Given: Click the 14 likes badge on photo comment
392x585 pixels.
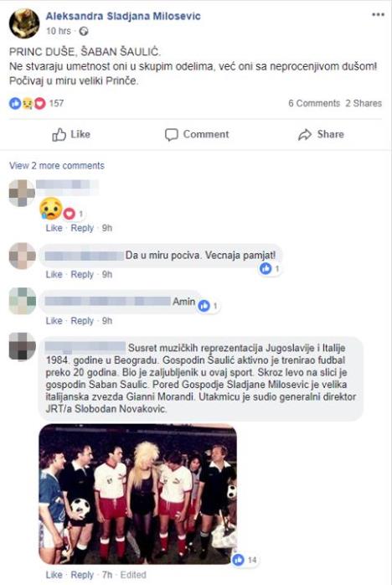Looking at the screenshot, I should tap(245, 560).
